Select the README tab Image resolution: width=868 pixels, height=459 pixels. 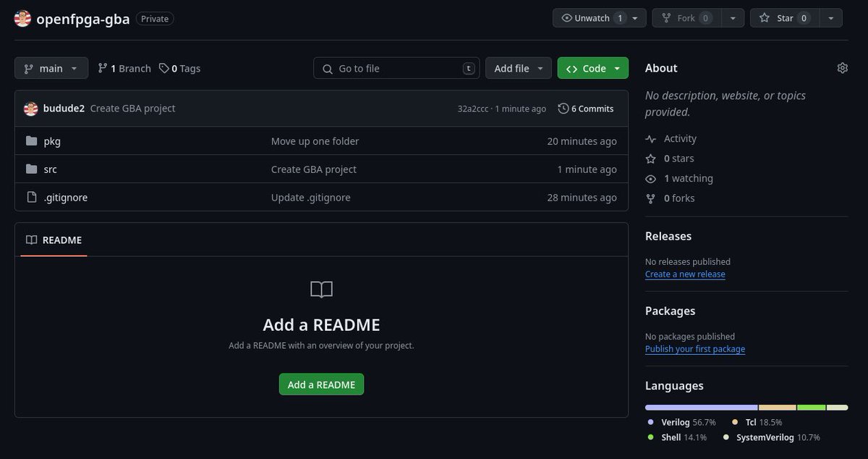pyautogui.click(x=54, y=240)
